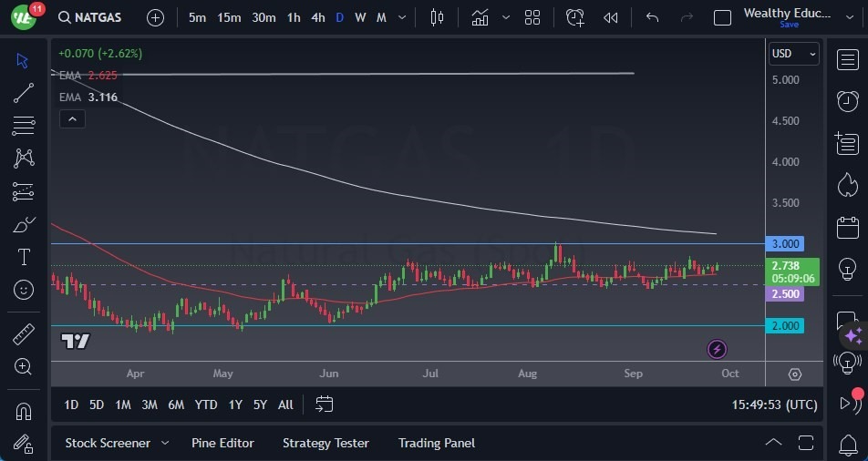Open chart settings gear near time axis
Screen dimensions: 868x461
click(795, 374)
